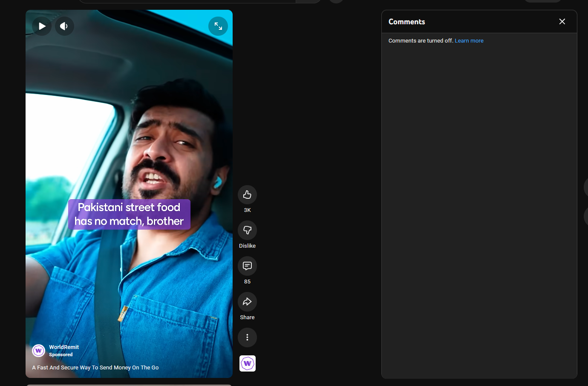The height and width of the screenshot is (386, 588).
Task: Mute the video with the speaker icon
Action: pos(64,26)
